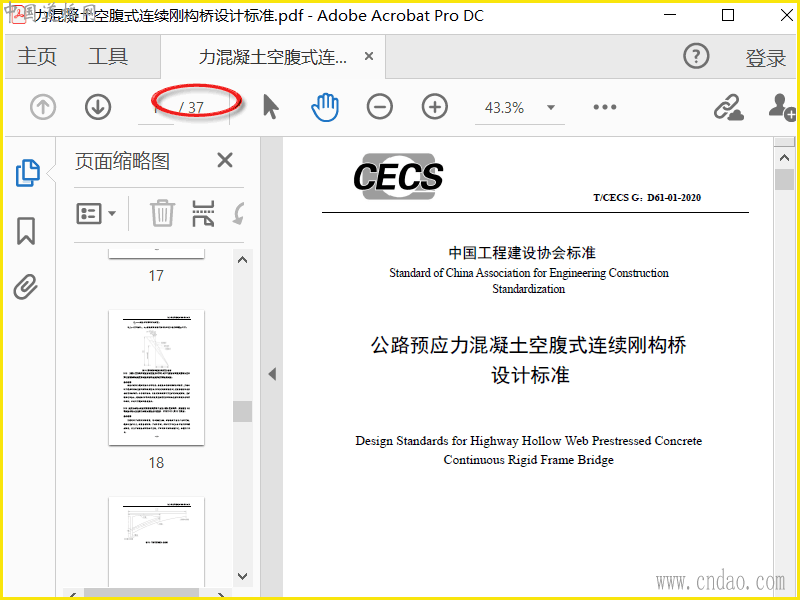
Task: Minimize the Acrobat window
Action: point(670,15)
